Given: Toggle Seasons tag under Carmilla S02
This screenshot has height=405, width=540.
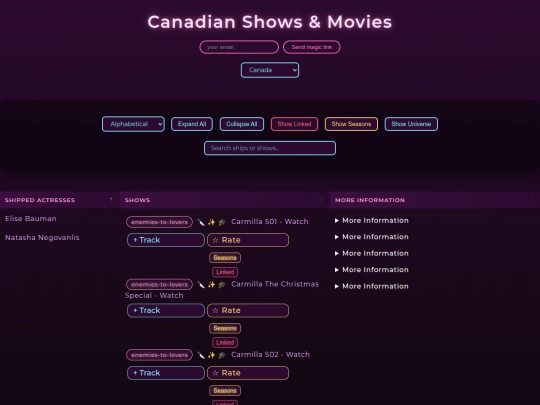Looking at the screenshot, I should tap(225, 391).
